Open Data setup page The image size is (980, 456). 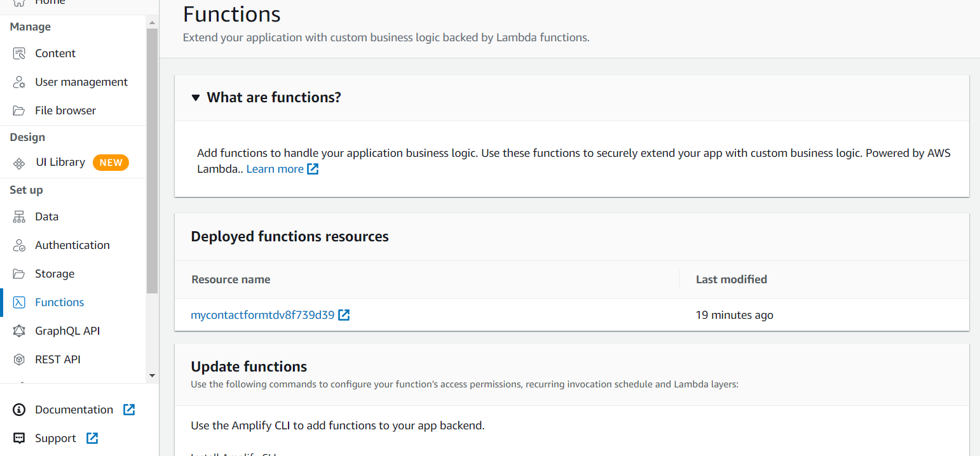pyautogui.click(x=46, y=217)
